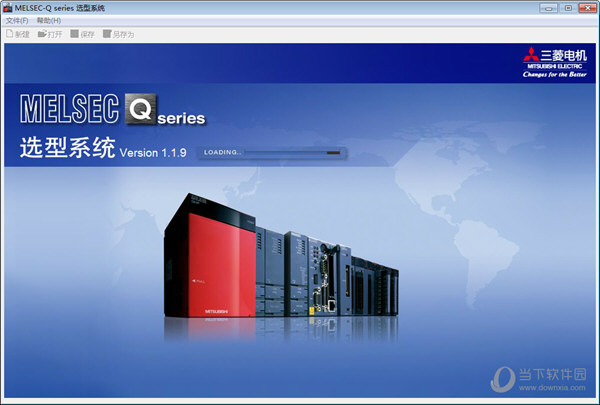
Task: Click the MELSEC Q series logo
Action: (113, 109)
